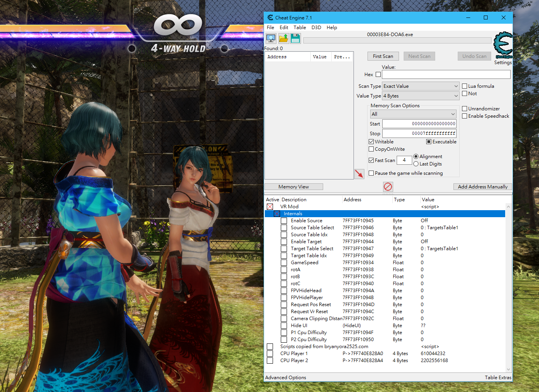
Task: Select the Last Digits radio button
Action: 416,164
